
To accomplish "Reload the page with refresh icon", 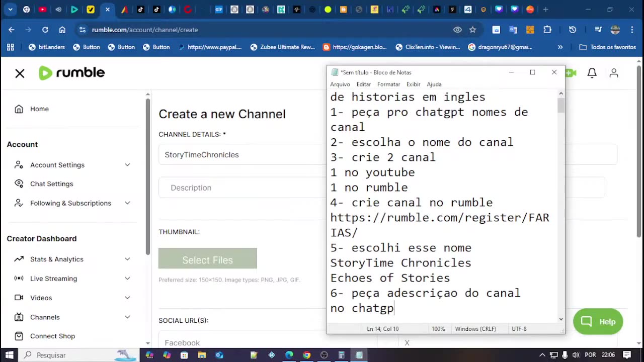I will (45, 30).
